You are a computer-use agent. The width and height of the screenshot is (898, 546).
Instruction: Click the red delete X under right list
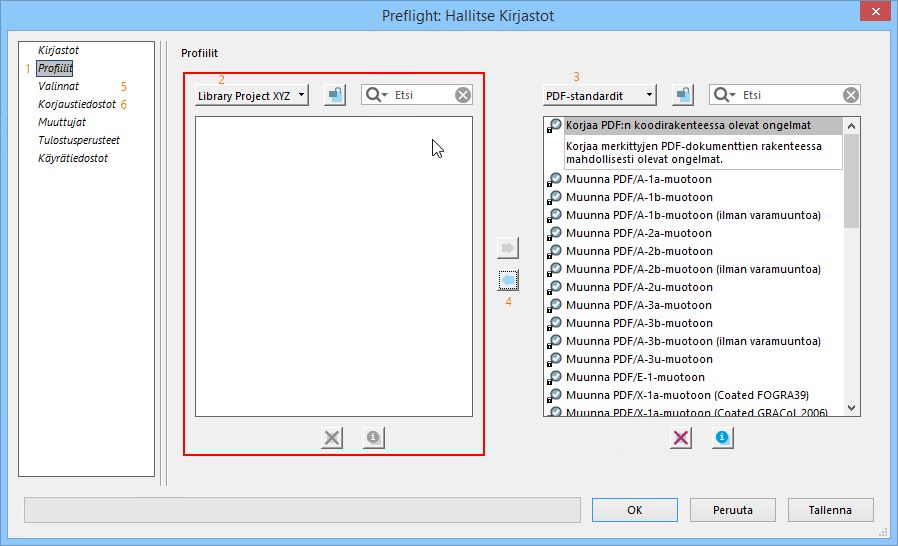681,438
